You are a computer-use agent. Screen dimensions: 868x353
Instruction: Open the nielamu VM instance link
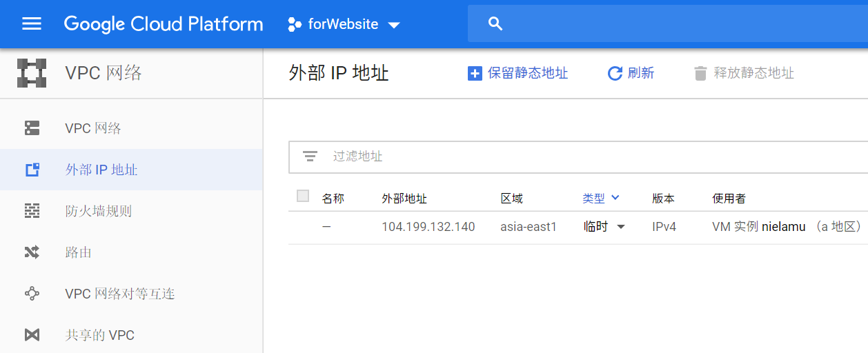[x=783, y=227]
